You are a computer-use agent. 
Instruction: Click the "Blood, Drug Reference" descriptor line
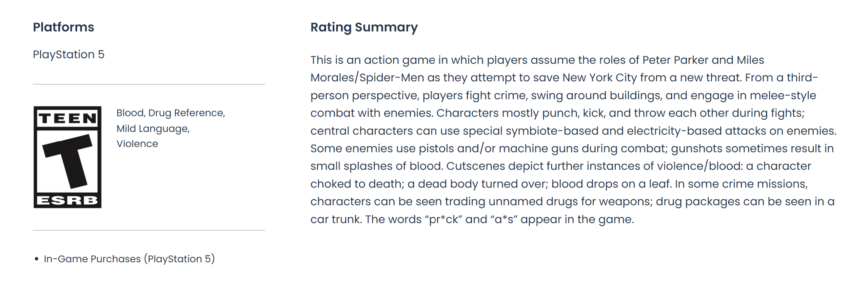pyautogui.click(x=171, y=113)
